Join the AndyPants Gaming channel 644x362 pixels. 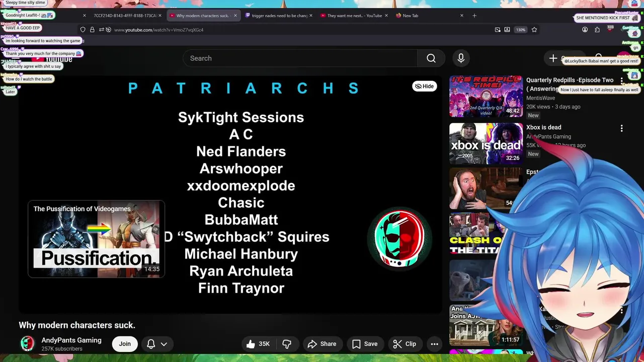click(125, 344)
